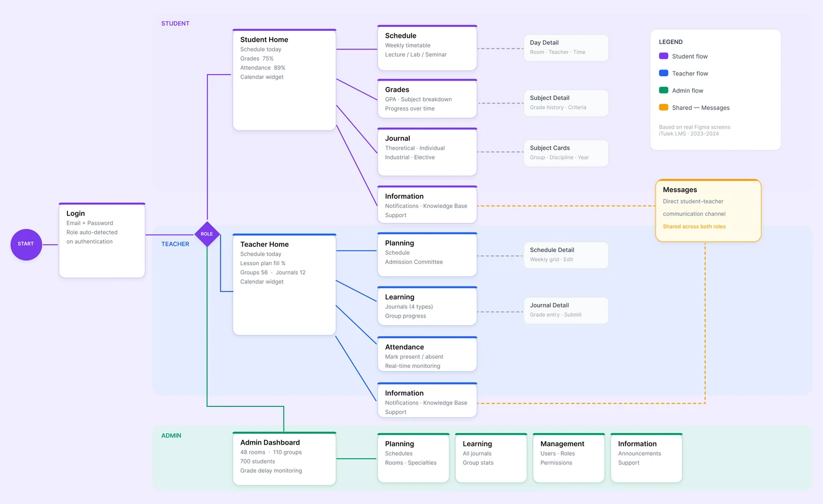Viewport: 823px width, 504px height.
Task: Select the TEACHER section label
Action: (x=175, y=244)
